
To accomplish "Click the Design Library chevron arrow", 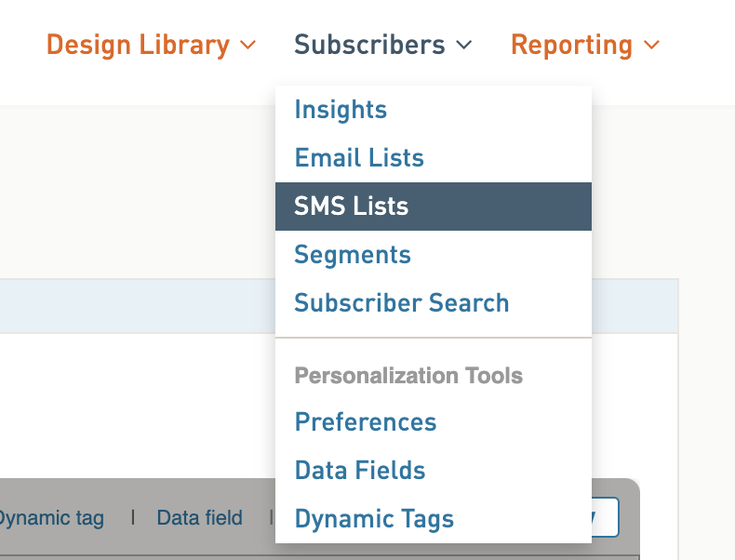I will pos(248,45).
